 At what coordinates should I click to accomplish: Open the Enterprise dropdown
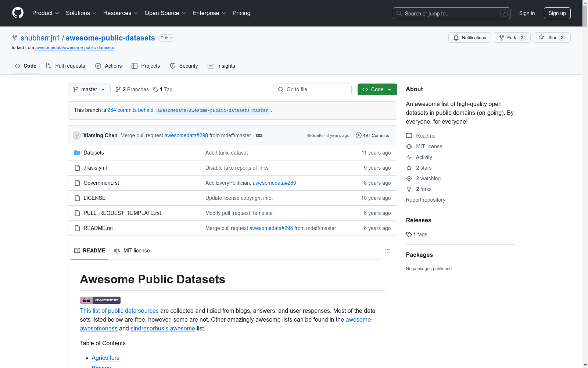click(x=209, y=13)
